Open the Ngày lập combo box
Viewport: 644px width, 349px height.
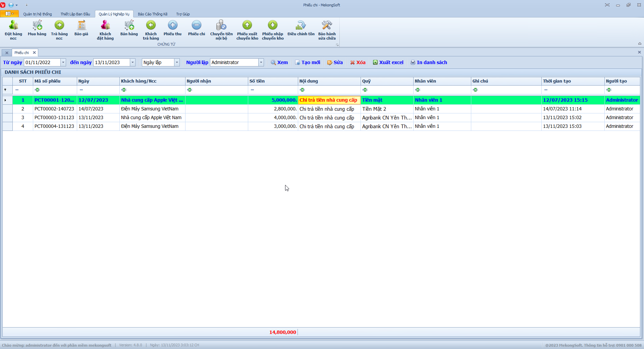pyautogui.click(x=177, y=62)
